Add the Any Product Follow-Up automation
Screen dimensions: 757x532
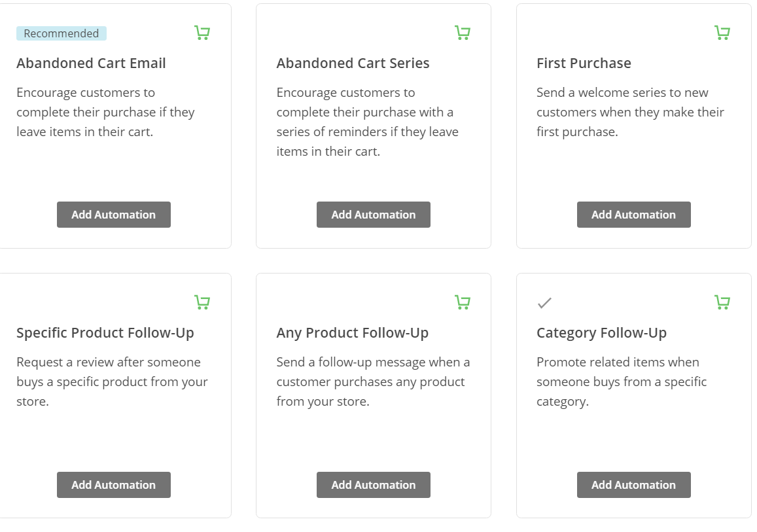[373, 485]
